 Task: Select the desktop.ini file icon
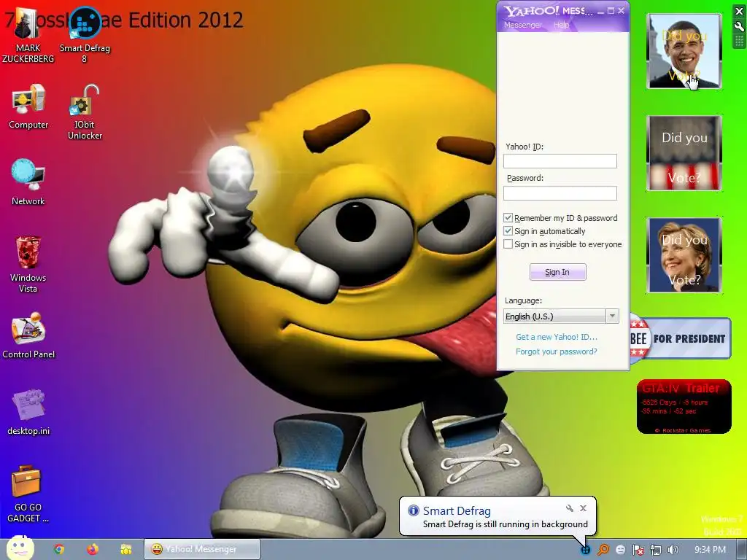point(28,413)
